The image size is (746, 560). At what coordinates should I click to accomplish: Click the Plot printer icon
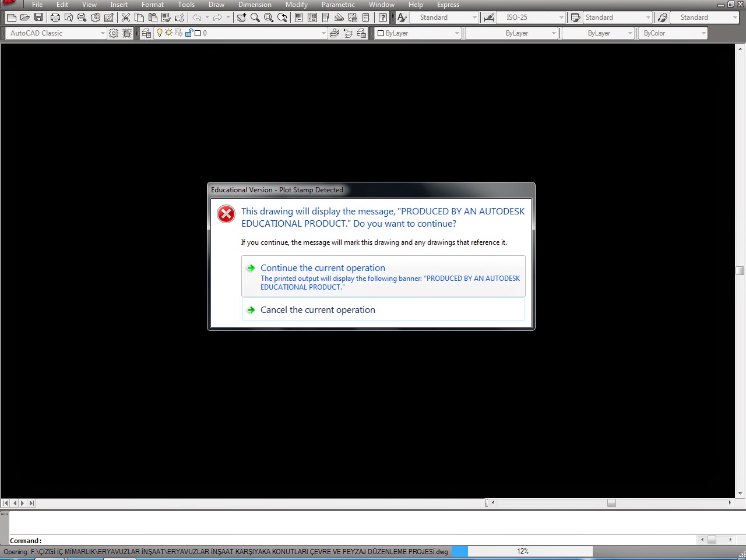pyautogui.click(x=55, y=17)
